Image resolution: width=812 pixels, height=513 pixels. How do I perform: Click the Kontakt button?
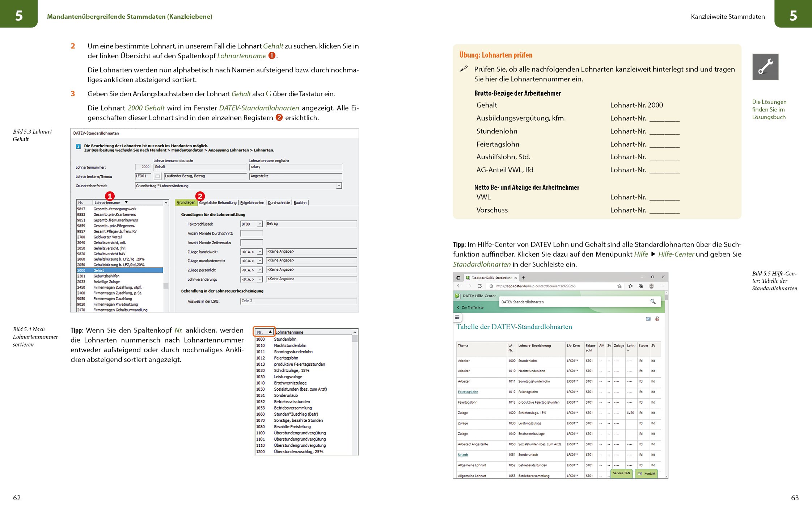(647, 474)
